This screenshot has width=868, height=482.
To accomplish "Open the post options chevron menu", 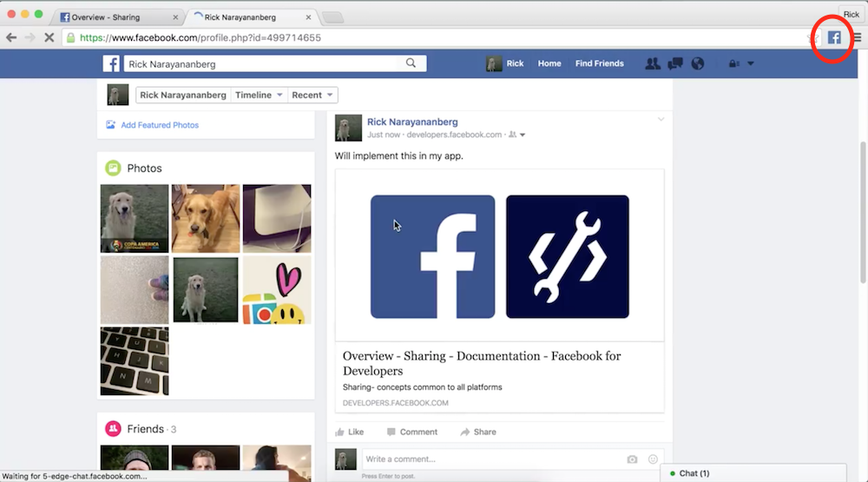I will (x=661, y=119).
